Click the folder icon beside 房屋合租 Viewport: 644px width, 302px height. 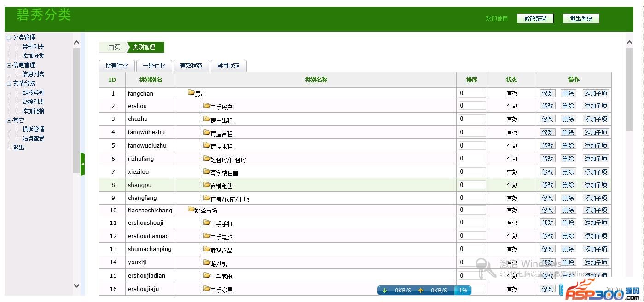coord(207,132)
